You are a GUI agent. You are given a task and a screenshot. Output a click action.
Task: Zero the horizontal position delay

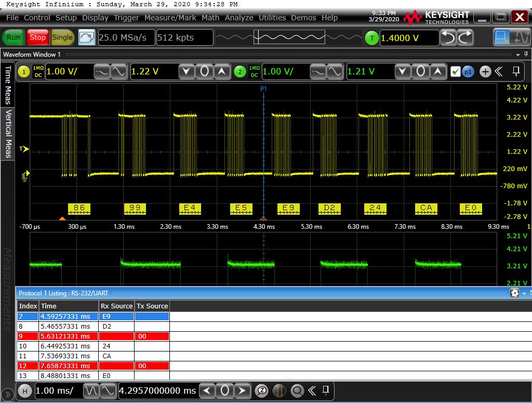[224, 391]
